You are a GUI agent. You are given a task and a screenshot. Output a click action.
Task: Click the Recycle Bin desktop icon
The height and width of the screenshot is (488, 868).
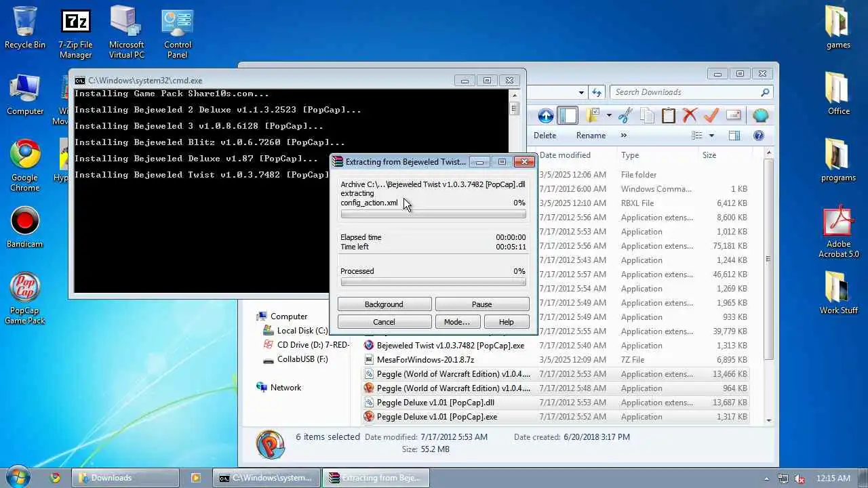[x=25, y=28]
